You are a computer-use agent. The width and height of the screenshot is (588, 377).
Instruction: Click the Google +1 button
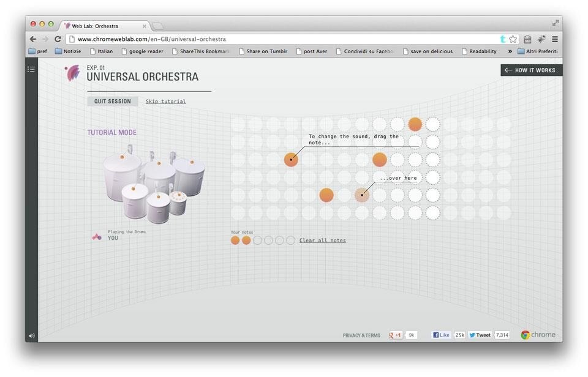point(396,335)
